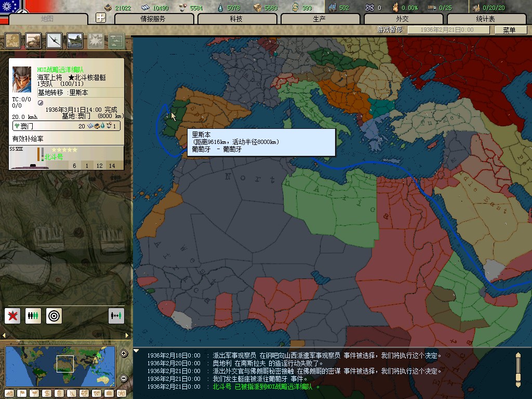
Task: Click the message log scroll slider
Action: [x=517, y=369]
